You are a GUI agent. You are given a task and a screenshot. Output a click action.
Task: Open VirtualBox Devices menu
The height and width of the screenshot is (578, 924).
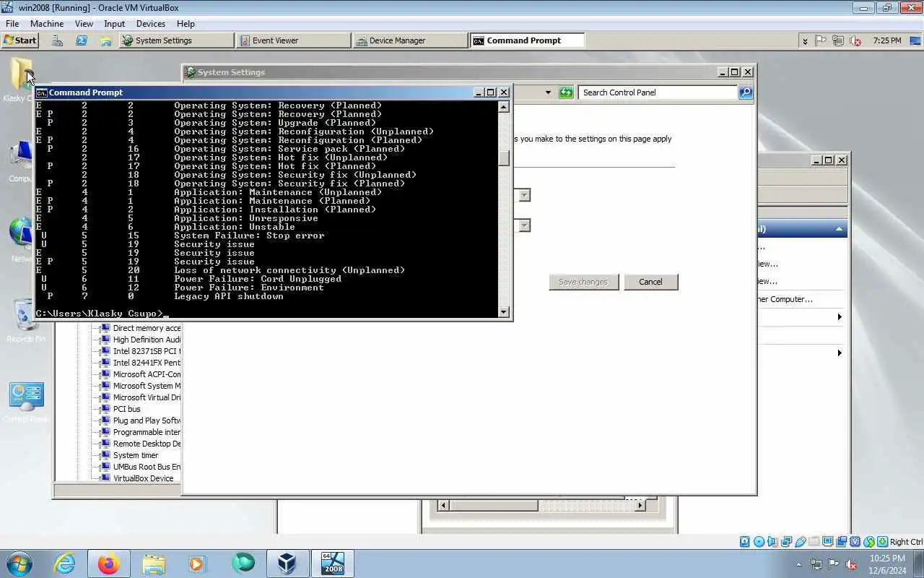coord(151,24)
